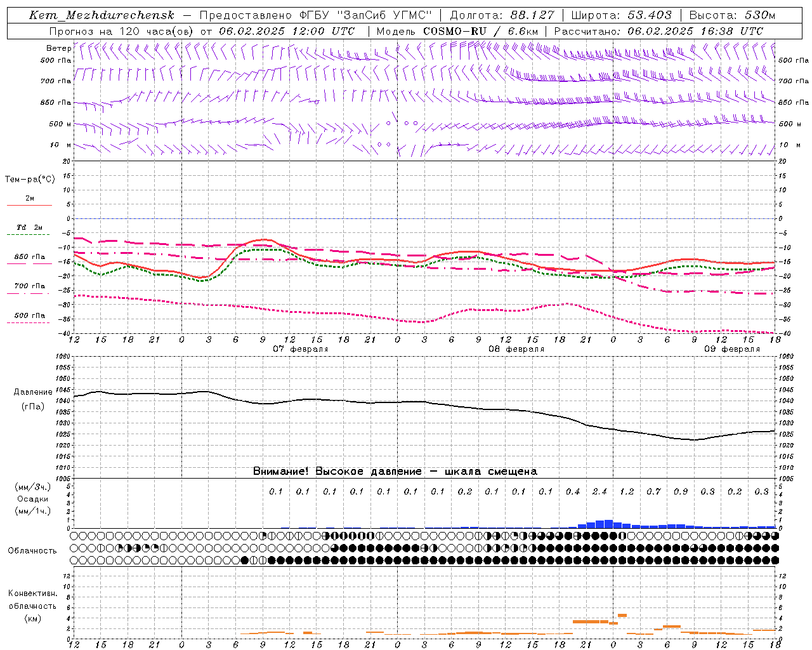The width and height of the screenshot is (812, 650).
Task: Click the Ветер wind panel label
Action: pyautogui.click(x=58, y=48)
